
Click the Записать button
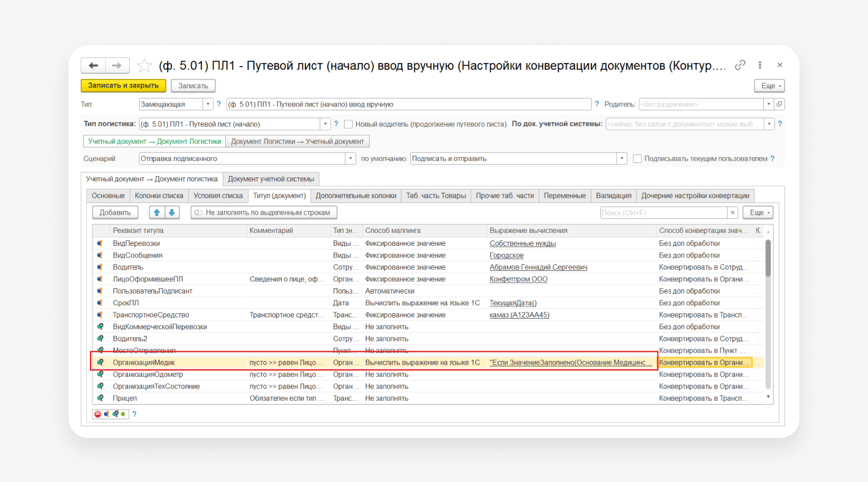193,86
